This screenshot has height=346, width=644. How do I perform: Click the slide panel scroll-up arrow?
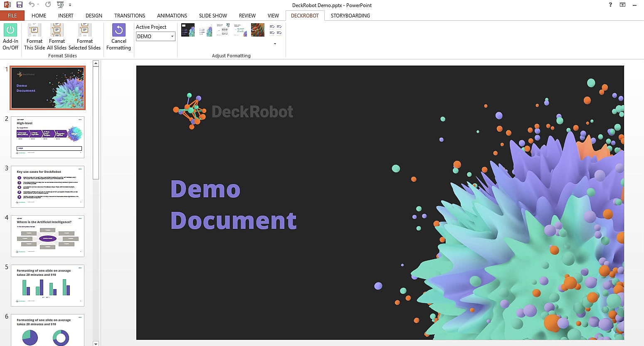point(96,64)
